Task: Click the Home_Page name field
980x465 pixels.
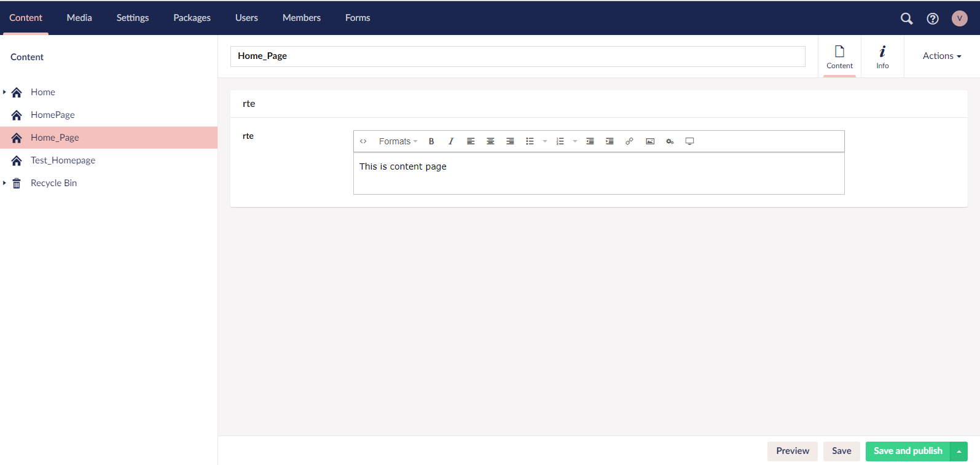Action: 518,56
